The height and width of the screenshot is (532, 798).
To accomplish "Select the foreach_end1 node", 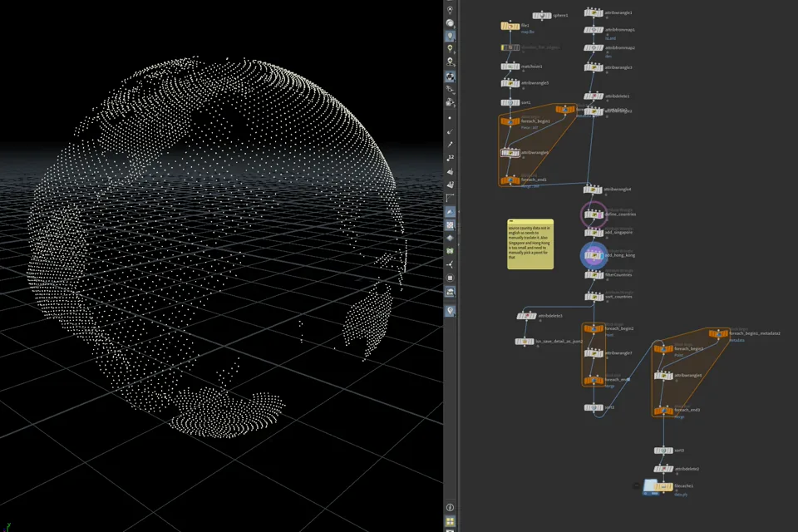I will 510,180.
